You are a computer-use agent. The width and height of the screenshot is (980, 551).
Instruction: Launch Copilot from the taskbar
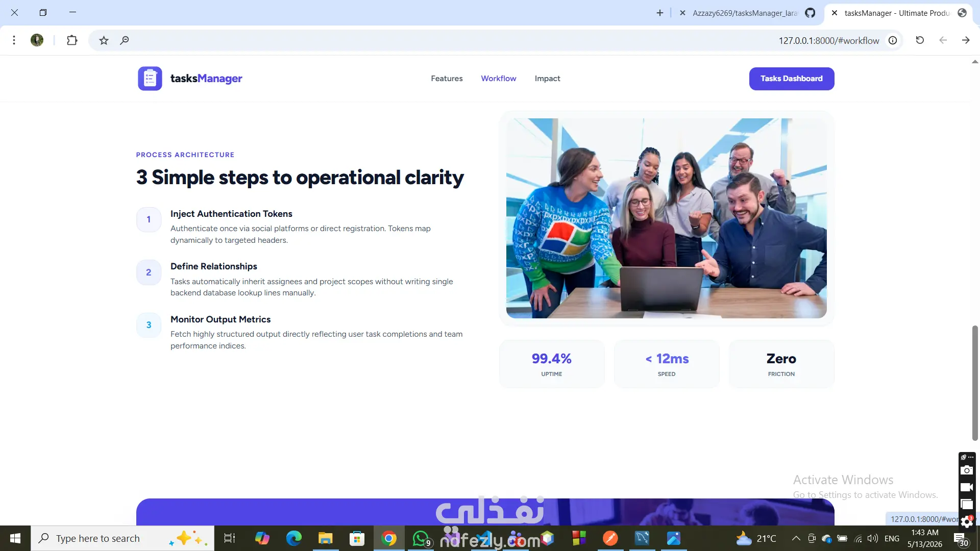[x=262, y=538]
